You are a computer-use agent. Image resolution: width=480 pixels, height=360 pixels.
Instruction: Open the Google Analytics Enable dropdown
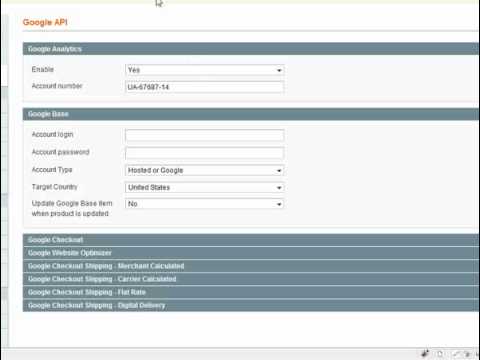205,70
